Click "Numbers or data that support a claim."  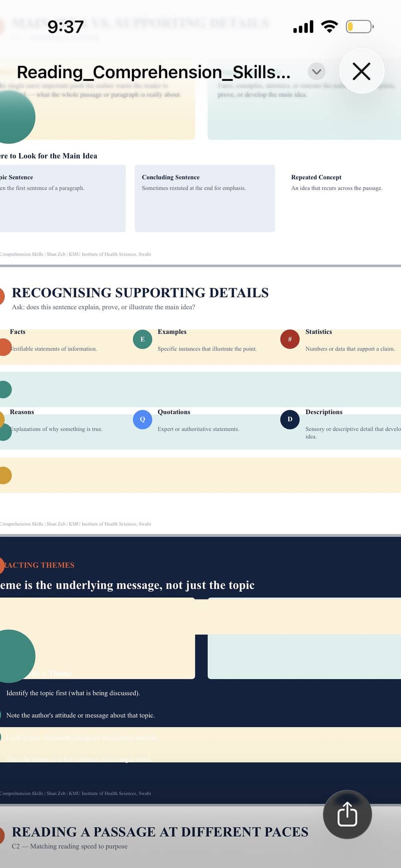350,349
